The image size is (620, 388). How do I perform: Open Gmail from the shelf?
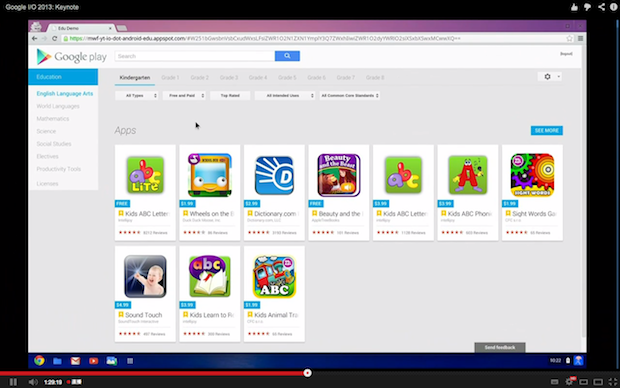point(75,361)
